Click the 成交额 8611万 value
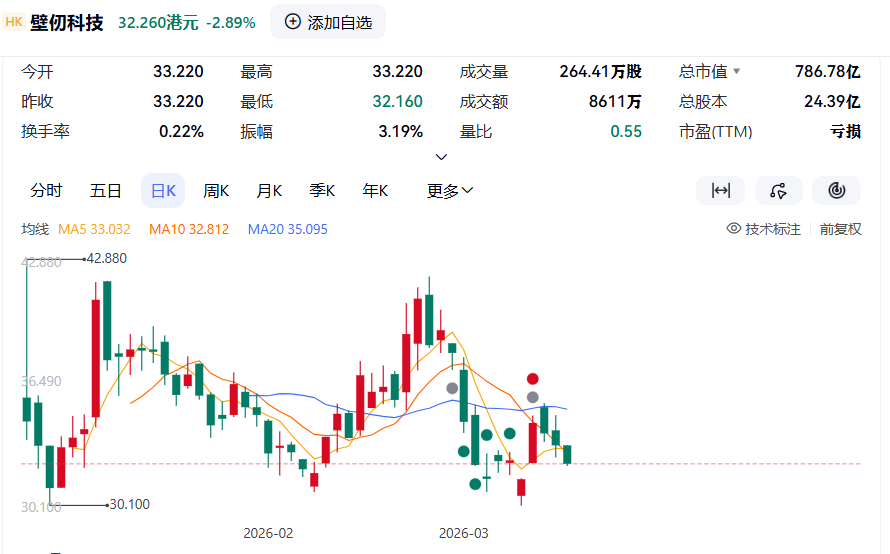Screen dimensions: 890x554 point(615,102)
